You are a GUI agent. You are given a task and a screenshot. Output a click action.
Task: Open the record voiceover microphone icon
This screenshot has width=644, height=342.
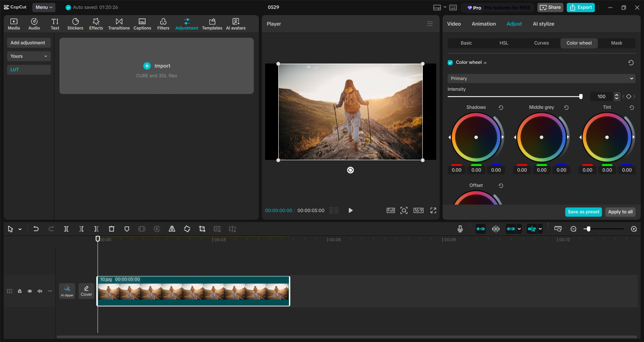tap(459, 229)
